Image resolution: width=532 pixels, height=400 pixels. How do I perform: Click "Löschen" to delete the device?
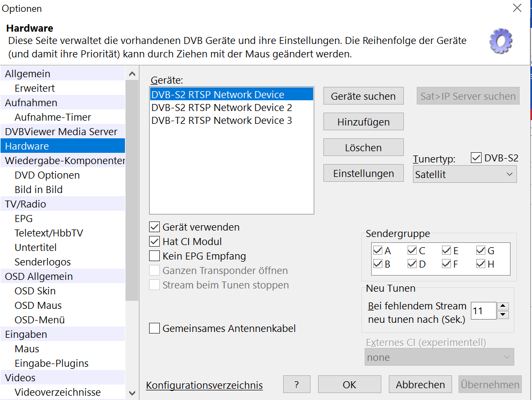[363, 147]
